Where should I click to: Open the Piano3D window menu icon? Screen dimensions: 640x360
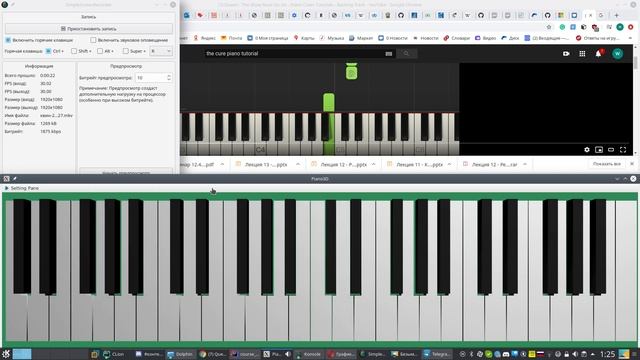(x=6, y=179)
